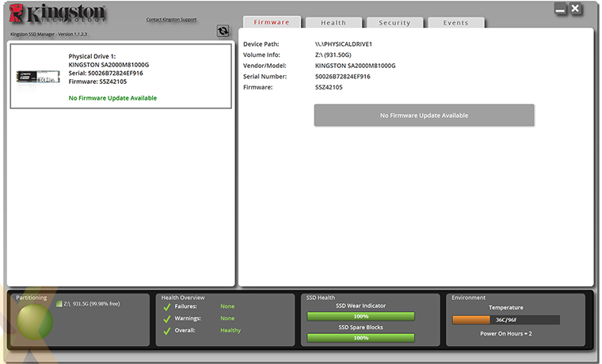Click the Overall Healthy status text

pyautogui.click(x=231, y=330)
